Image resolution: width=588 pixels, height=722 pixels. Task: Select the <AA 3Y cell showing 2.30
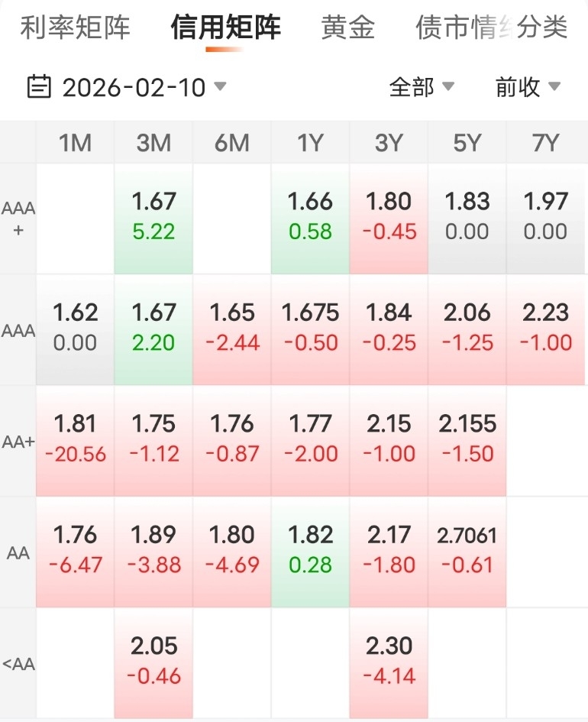point(389,661)
